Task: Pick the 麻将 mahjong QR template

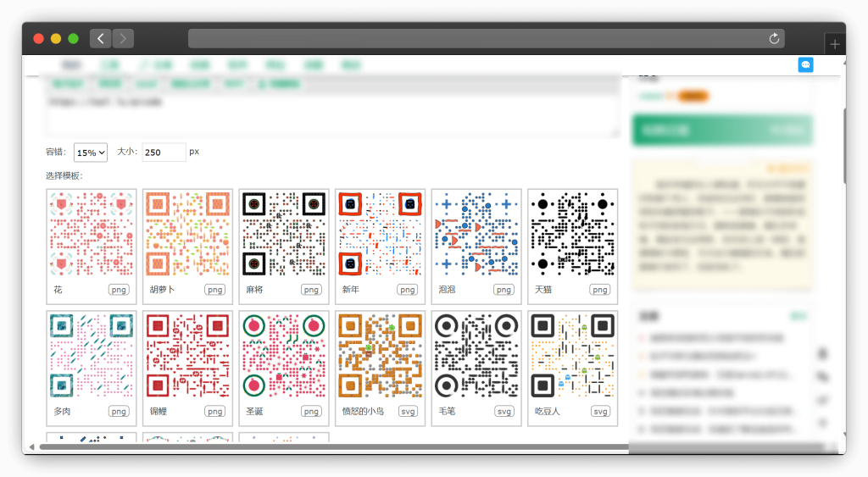Action: point(284,235)
